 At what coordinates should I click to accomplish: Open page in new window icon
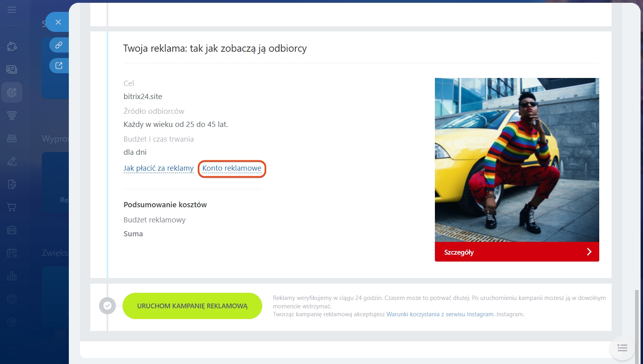pyautogui.click(x=59, y=66)
